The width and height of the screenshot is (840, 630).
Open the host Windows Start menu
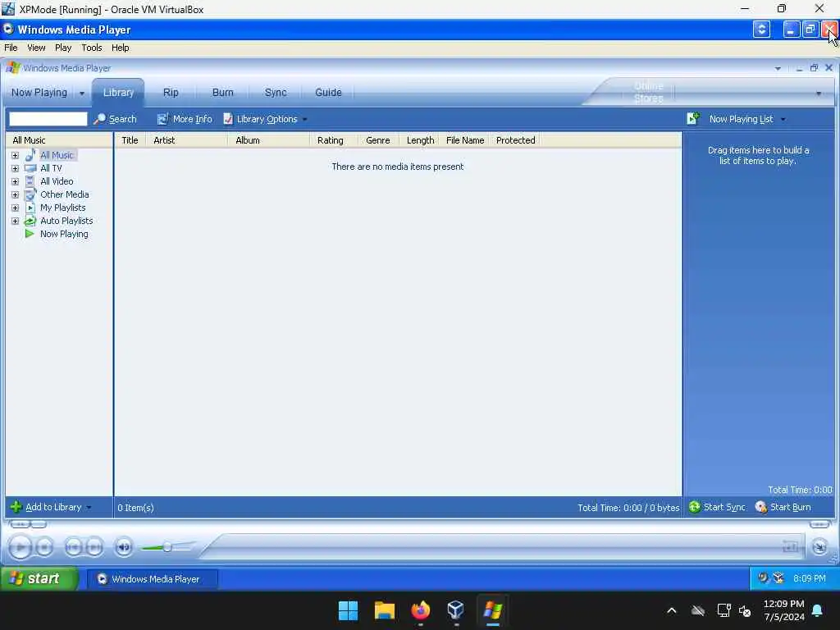348,610
